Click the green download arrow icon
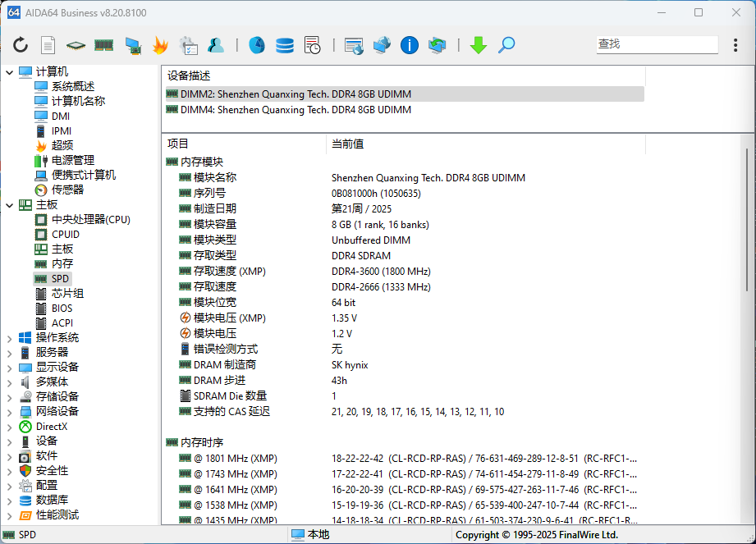This screenshot has width=756, height=544. pos(479,45)
